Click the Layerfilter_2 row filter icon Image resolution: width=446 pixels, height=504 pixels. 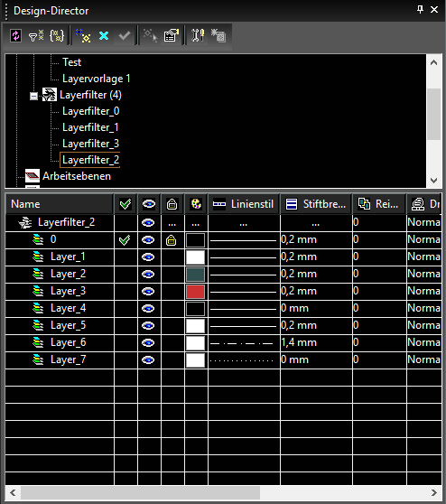tap(25, 222)
